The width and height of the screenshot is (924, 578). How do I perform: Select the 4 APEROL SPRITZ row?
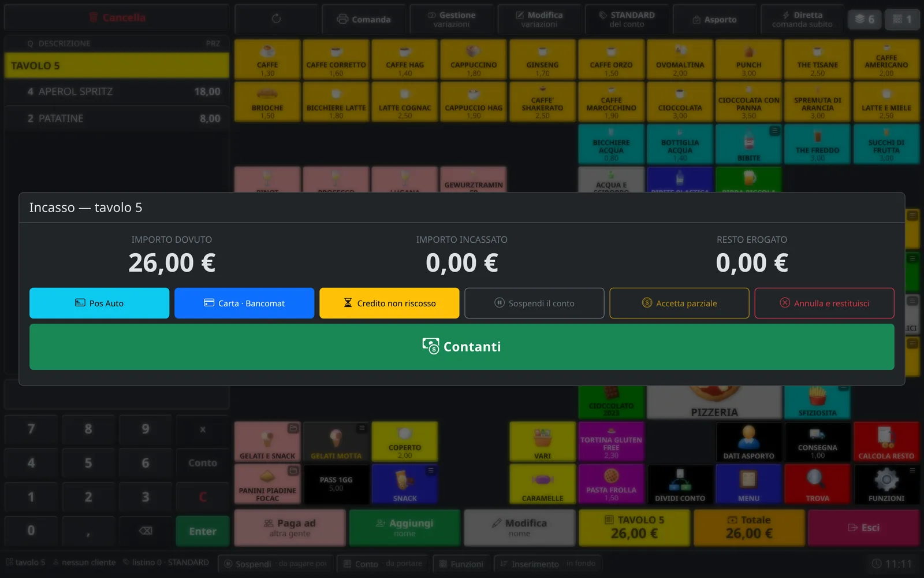(117, 91)
